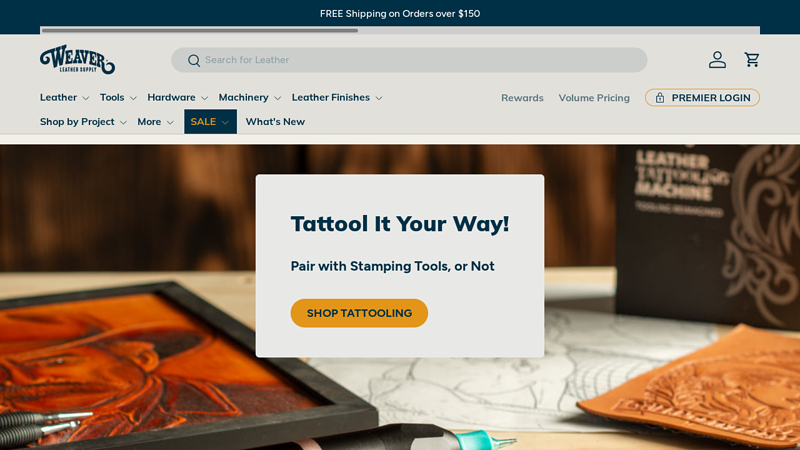View Volume Pricing page

(594, 97)
